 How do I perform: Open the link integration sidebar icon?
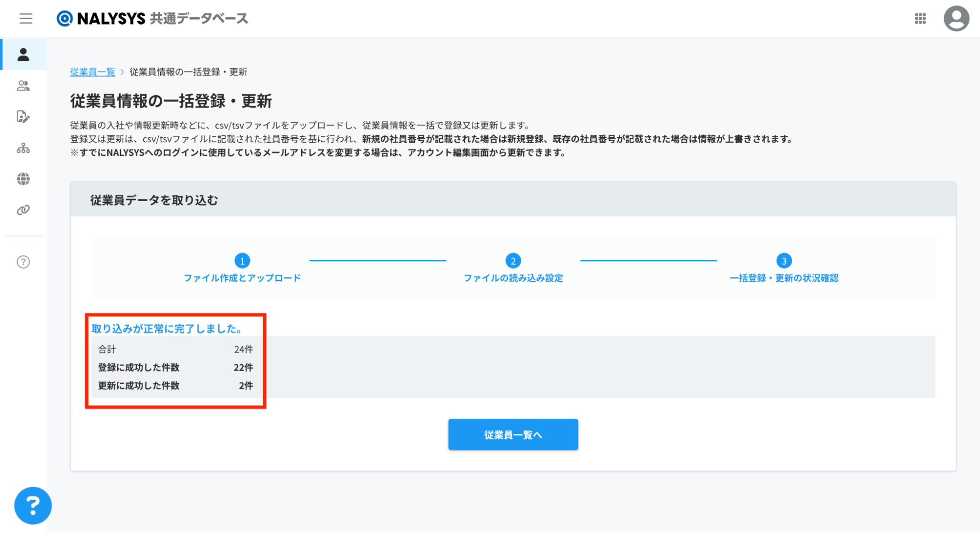23,210
